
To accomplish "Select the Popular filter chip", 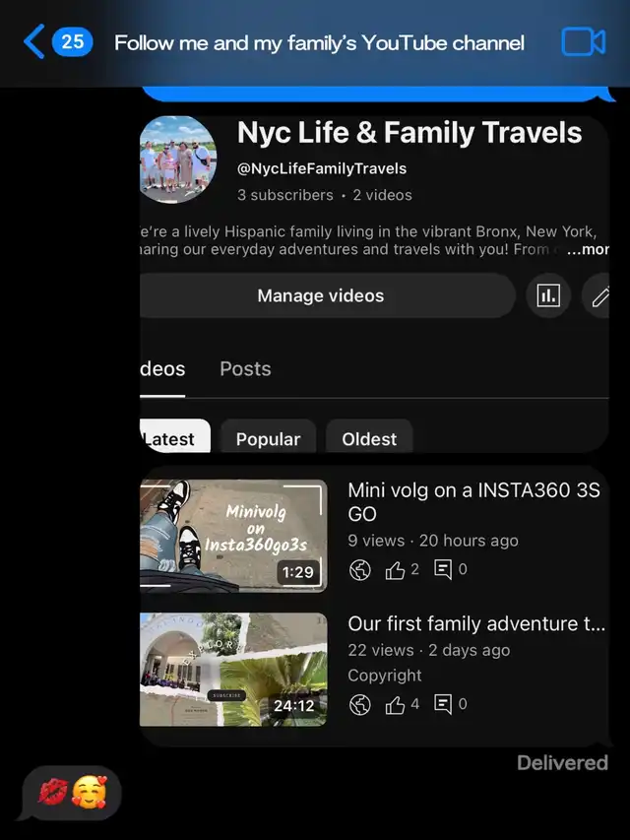I will [x=269, y=437].
